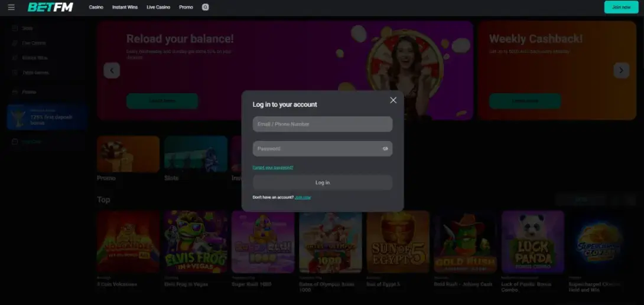Click the Live Casino sidebar icon
This screenshot has height=305, width=644.
tap(15, 43)
